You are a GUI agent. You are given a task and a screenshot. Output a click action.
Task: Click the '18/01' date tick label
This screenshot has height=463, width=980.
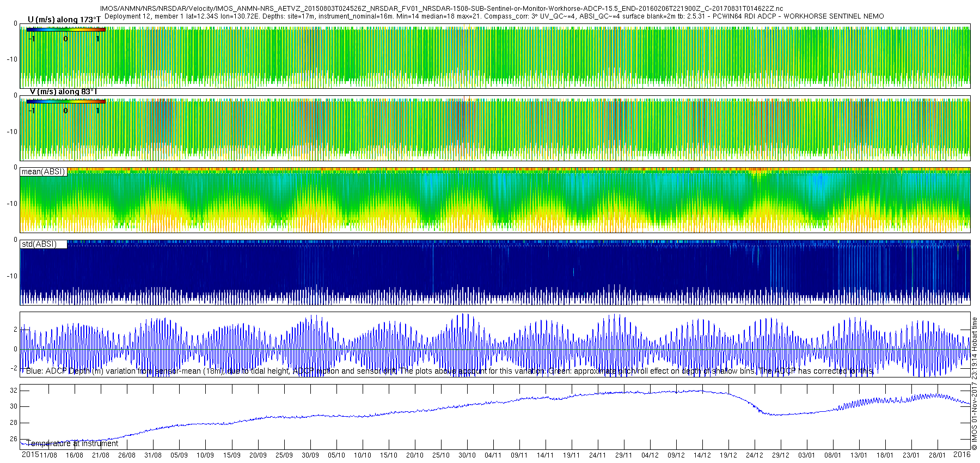coord(885,455)
